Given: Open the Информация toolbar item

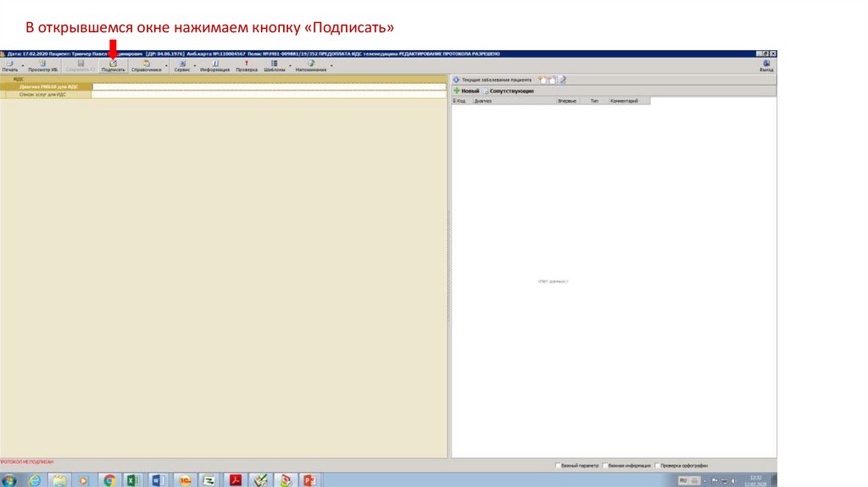Looking at the screenshot, I should (x=214, y=66).
